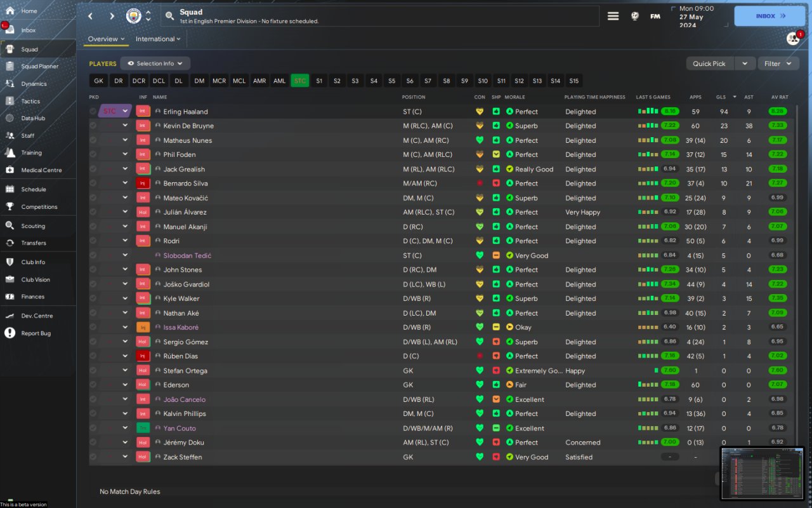
Task: Open the arrow next to Quick Pick
Action: [x=745, y=63]
